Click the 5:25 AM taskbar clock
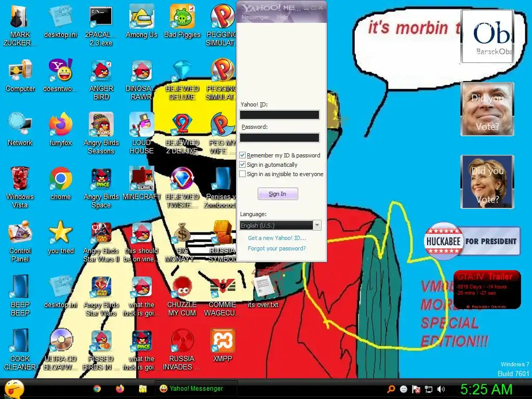 tap(486, 389)
